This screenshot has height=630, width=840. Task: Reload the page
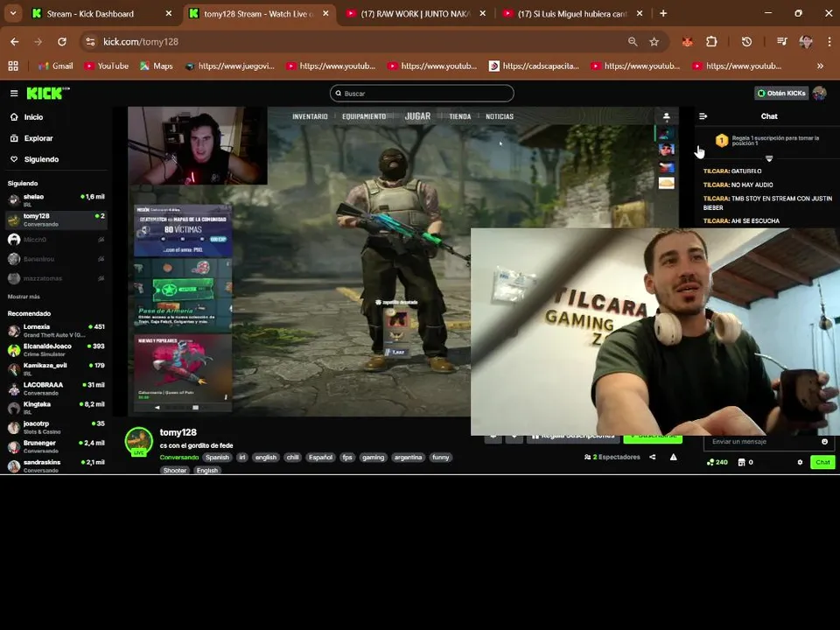pos(62,42)
